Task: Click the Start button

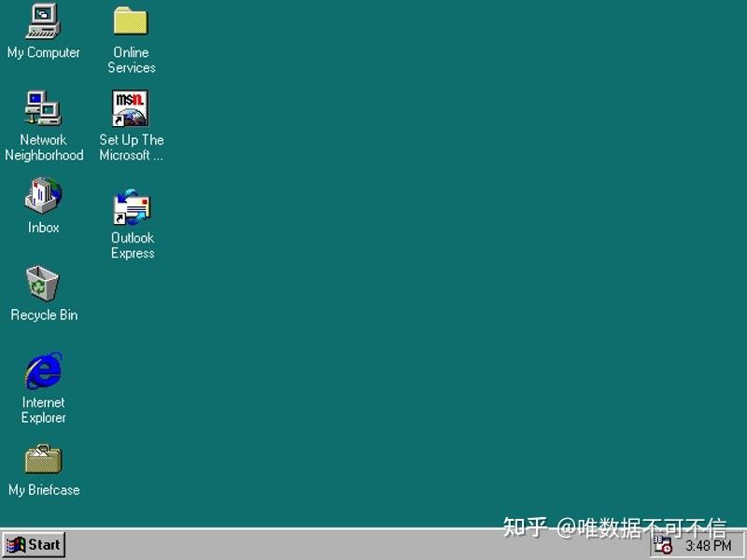Action: pyautogui.click(x=35, y=544)
